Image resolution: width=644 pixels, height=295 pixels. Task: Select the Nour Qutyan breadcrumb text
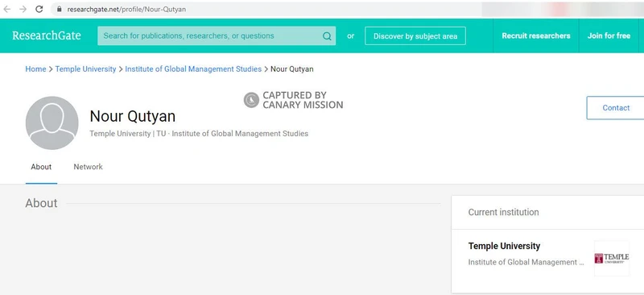tap(291, 69)
